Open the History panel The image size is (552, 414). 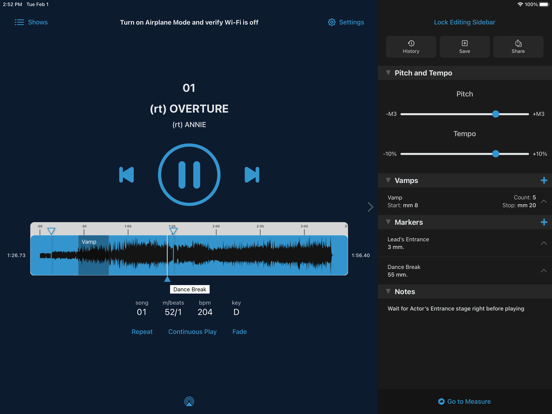(x=411, y=46)
